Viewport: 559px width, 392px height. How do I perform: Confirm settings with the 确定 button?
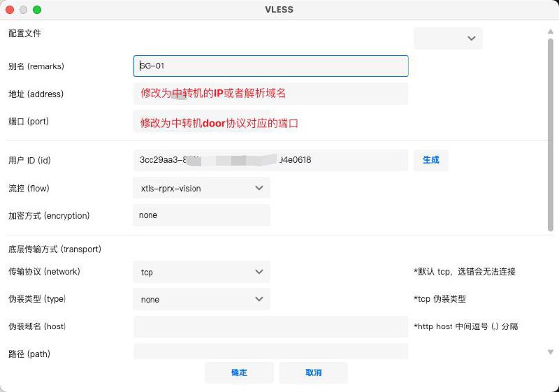click(239, 372)
